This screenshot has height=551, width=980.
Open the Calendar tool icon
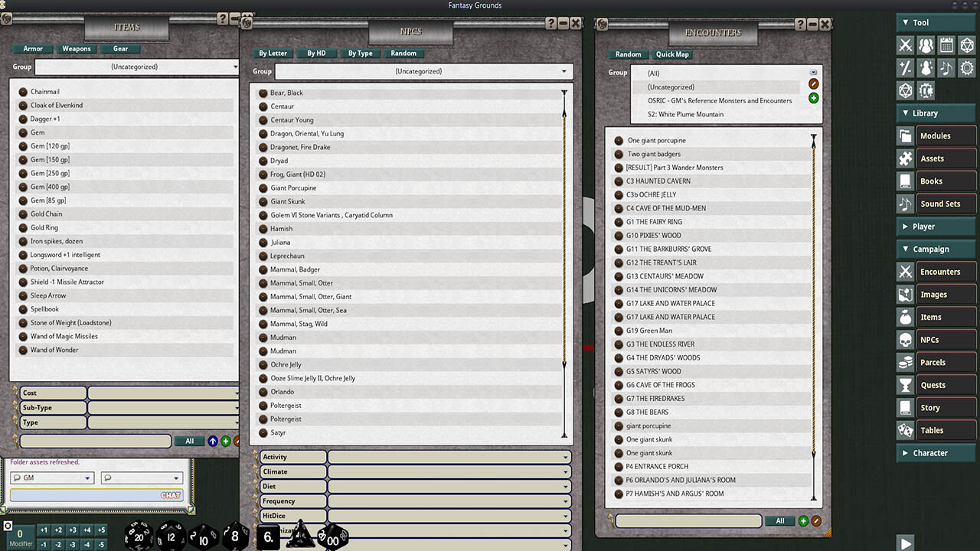[946, 45]
